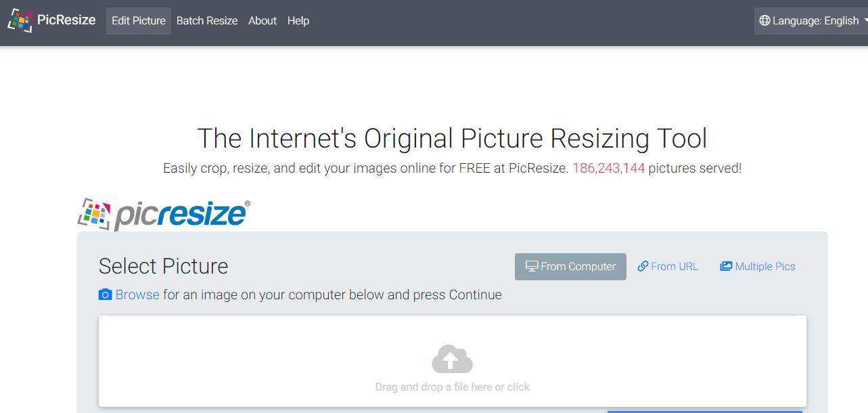Click the monitor icon on From Computer
This screenshot has width=868, height=413.
pos(532,267)
